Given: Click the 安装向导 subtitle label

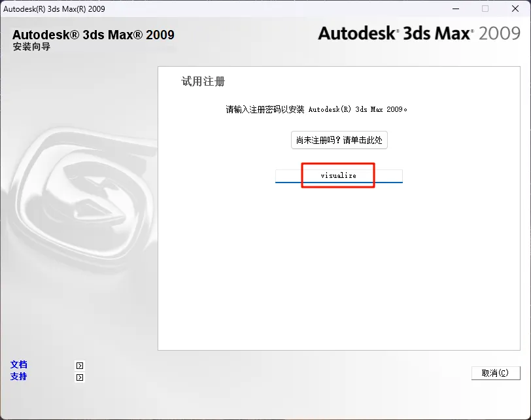Looking at the screenshot, I should tap(31, 46).
